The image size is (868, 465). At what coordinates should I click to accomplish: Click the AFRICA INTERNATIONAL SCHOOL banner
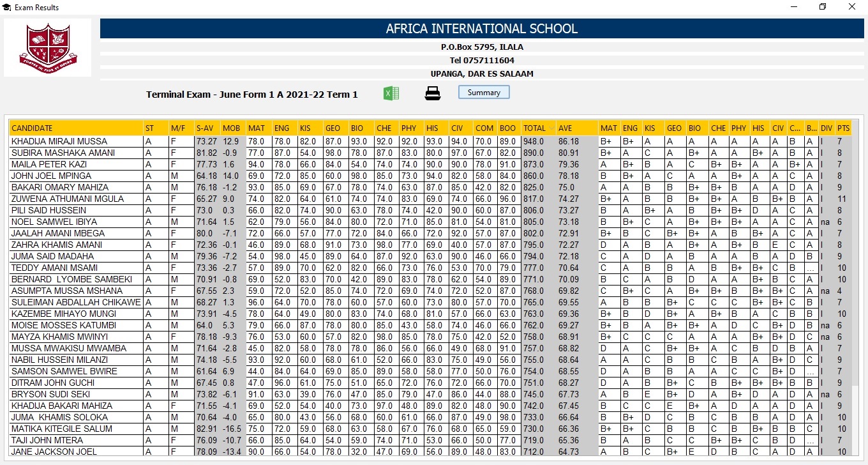point(482,29)
